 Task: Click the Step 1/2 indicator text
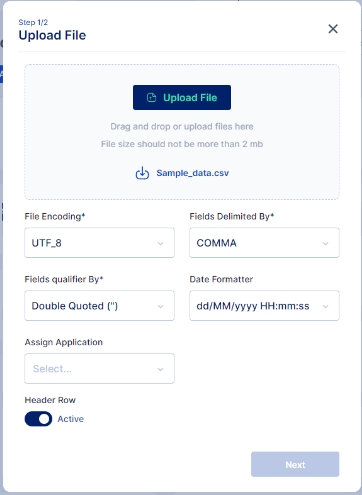33,22
